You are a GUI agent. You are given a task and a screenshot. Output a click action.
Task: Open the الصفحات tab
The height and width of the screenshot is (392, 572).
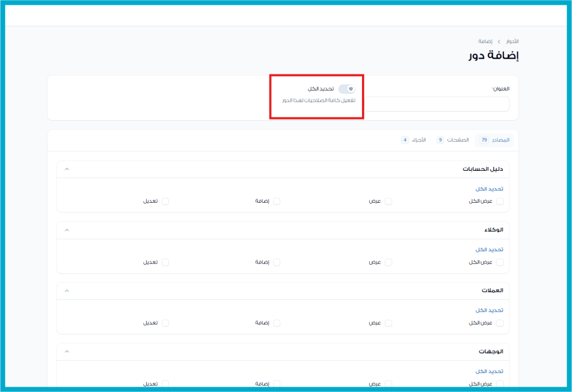point(452,140)
